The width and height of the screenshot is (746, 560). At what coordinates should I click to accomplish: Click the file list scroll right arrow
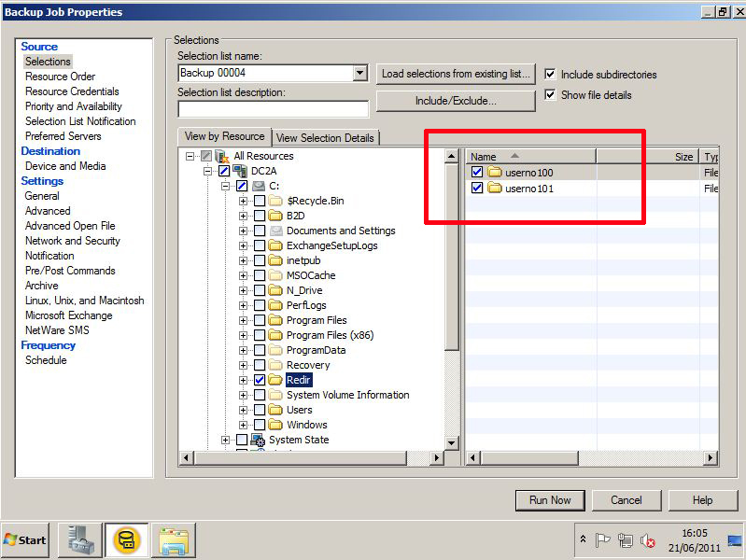[711, 457]
